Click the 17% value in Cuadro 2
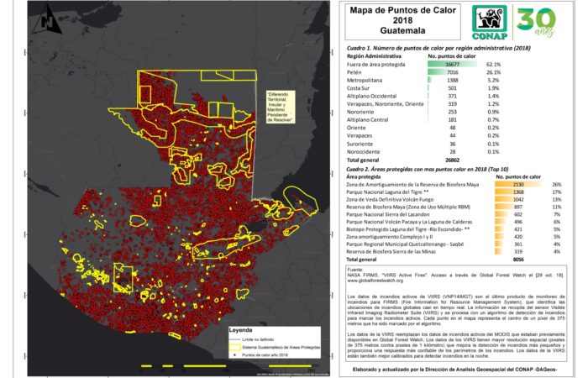588x378 pixels. coord(556,192)
